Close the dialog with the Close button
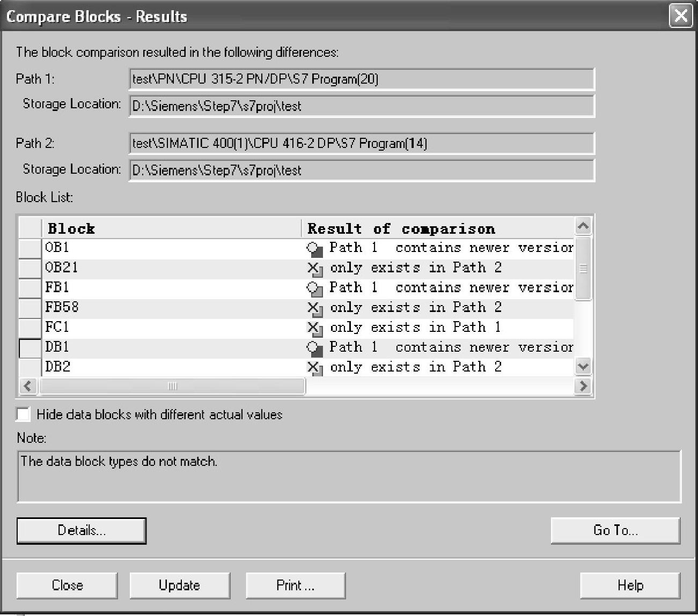698x616 pixels. coord(67,585)
